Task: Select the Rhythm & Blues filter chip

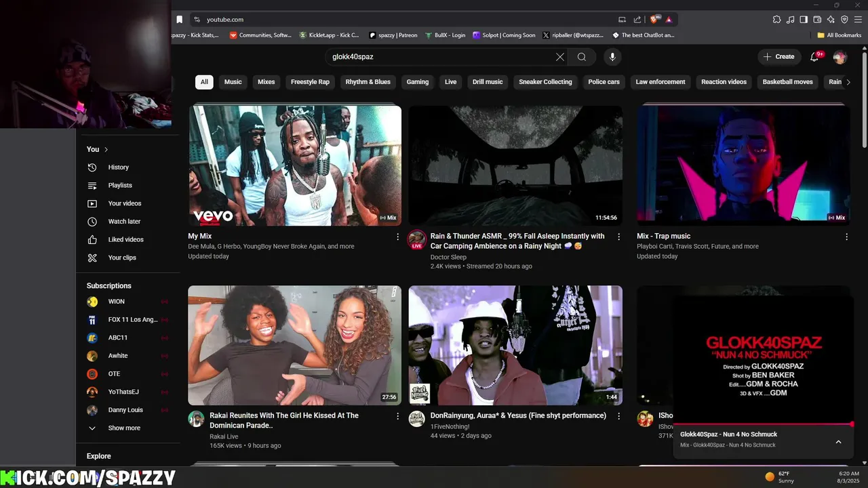Action: coord(368,82)
